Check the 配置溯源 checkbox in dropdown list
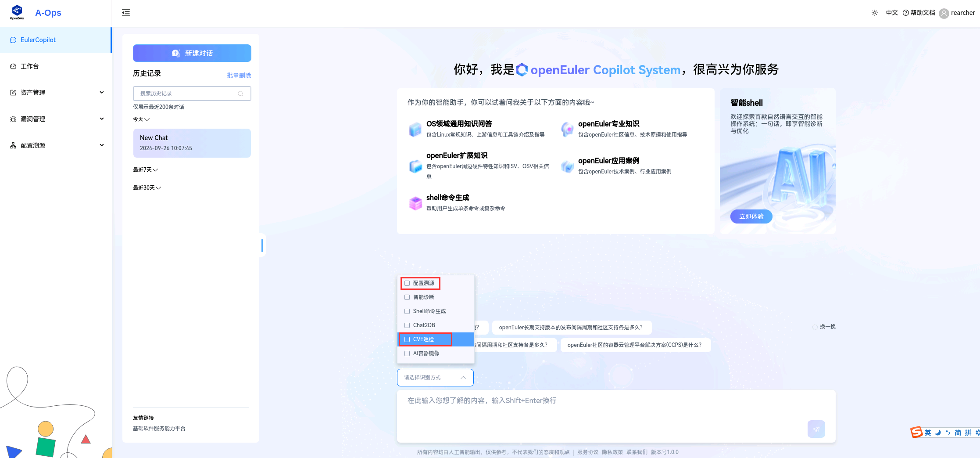The width and height of the screenshot is (980, 458). 407,283
